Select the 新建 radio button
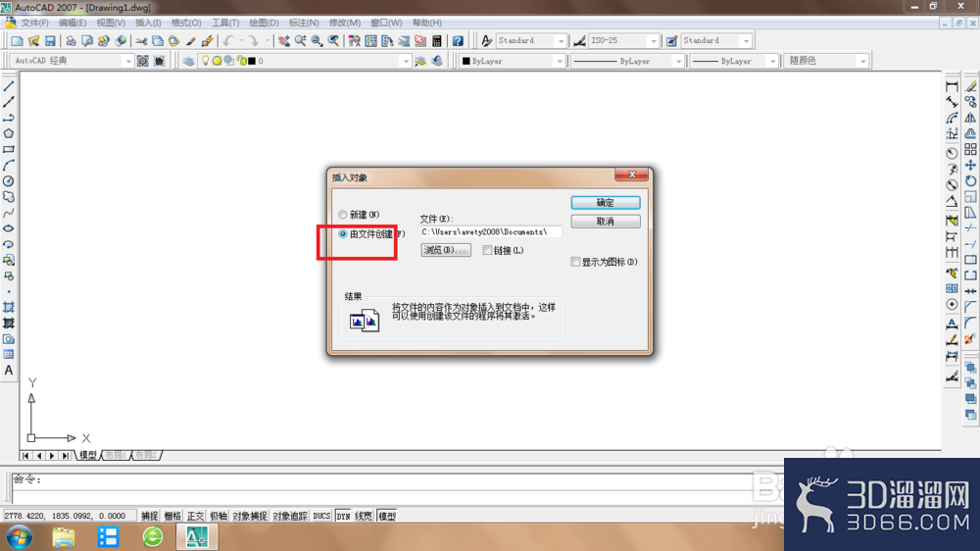This screenshot has height=551, width=980. [x=342, y=215]
